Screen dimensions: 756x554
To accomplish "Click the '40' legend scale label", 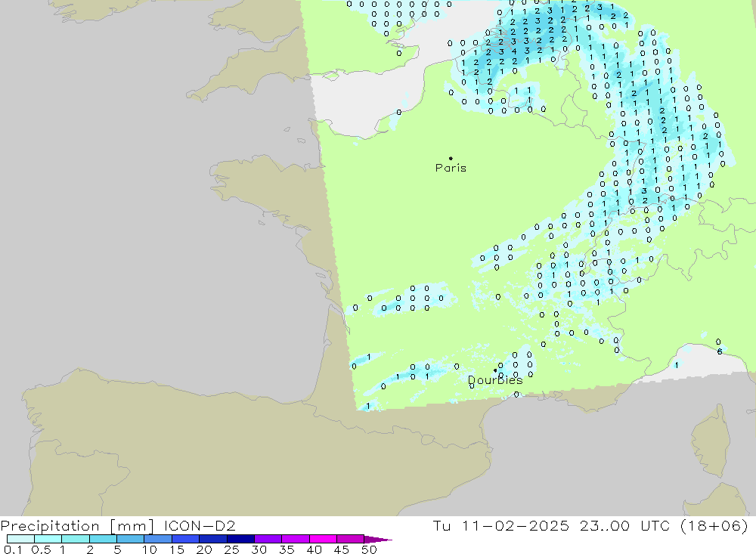I will point(314,549).
